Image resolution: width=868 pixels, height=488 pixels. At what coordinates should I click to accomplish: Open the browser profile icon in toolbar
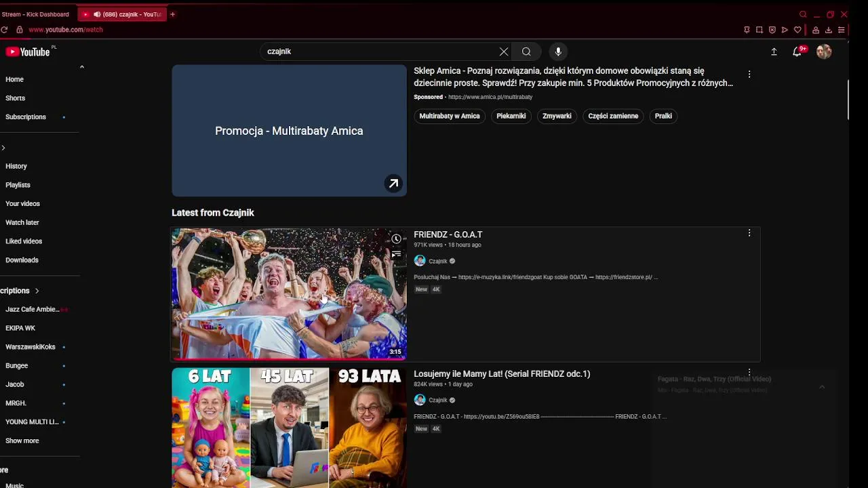pyautogui.click(x=816, y=30)
